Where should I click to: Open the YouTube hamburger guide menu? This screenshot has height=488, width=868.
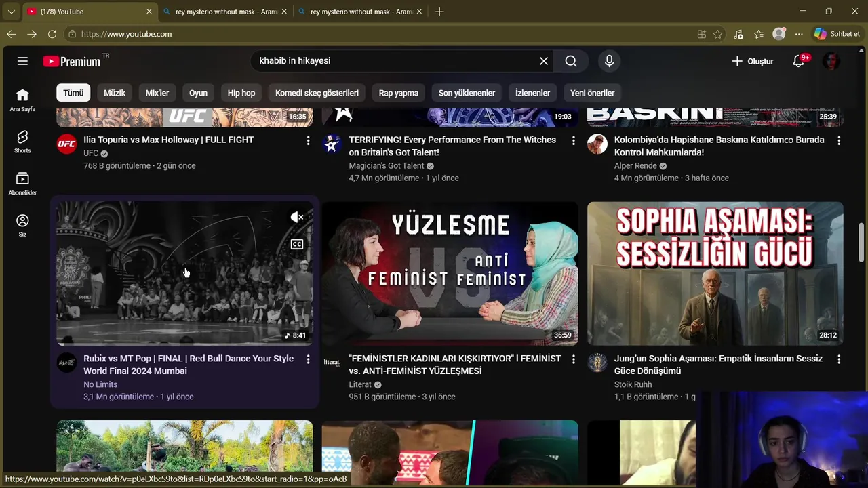[x=22, y=61]
